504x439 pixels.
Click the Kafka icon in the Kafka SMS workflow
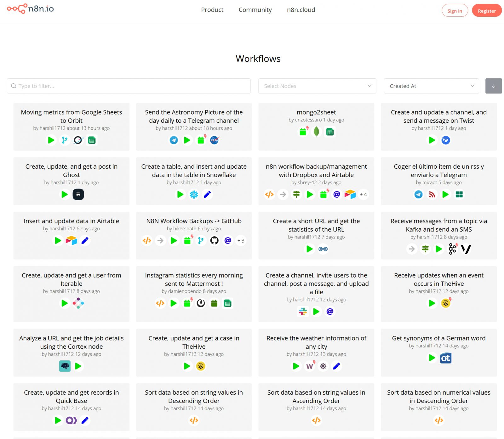[x=452, y=249]
